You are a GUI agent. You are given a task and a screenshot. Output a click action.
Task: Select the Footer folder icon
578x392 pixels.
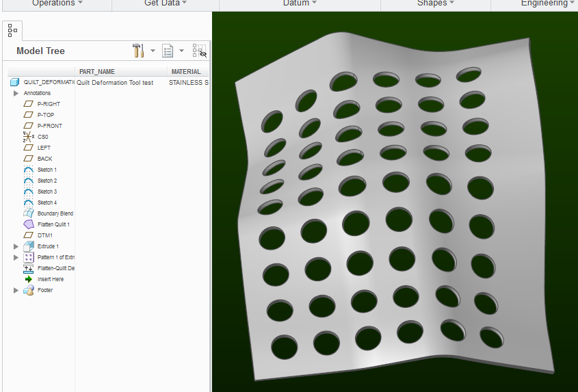coord(28,290)
